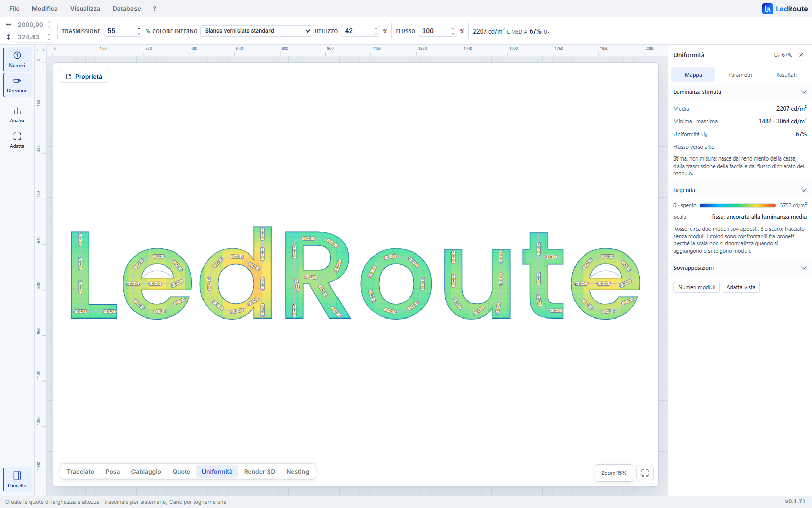Open the Colore interno dropdown
The height and width of the screenshot is (508, 812).
point(256,31)
